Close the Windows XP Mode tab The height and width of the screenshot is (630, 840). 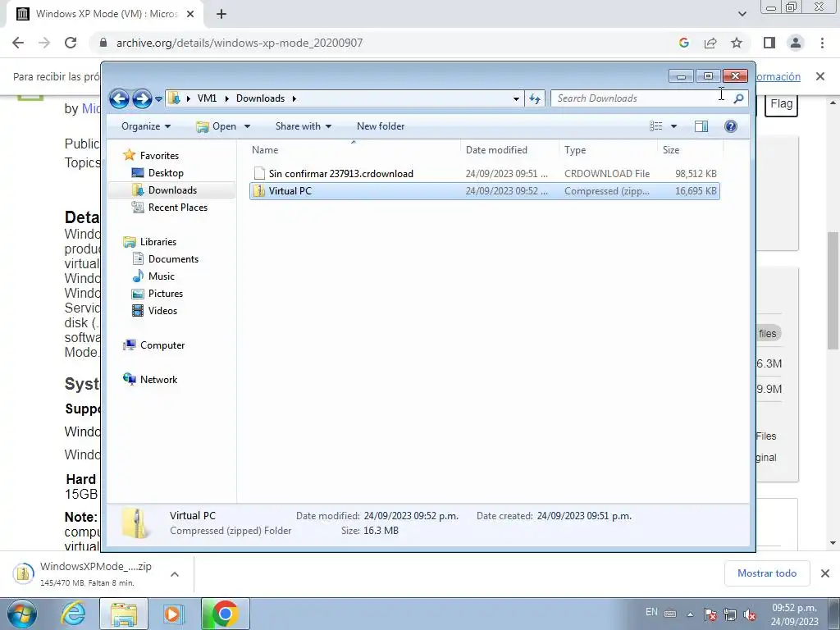(x=190, y=14)
